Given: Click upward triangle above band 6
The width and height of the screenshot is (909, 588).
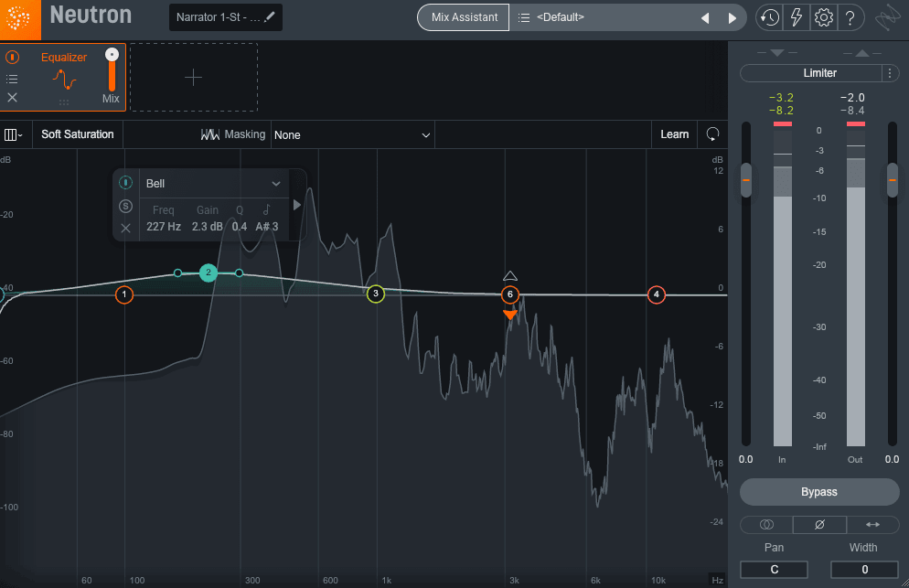Looking at the screenshot, I should tap(510, 276).
